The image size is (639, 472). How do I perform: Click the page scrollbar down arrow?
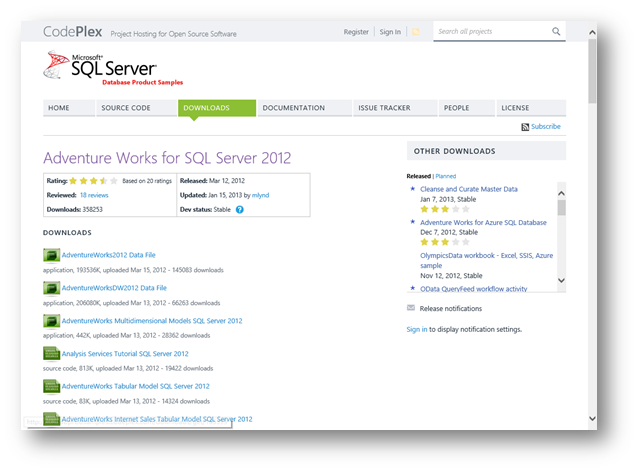(592, 419)
